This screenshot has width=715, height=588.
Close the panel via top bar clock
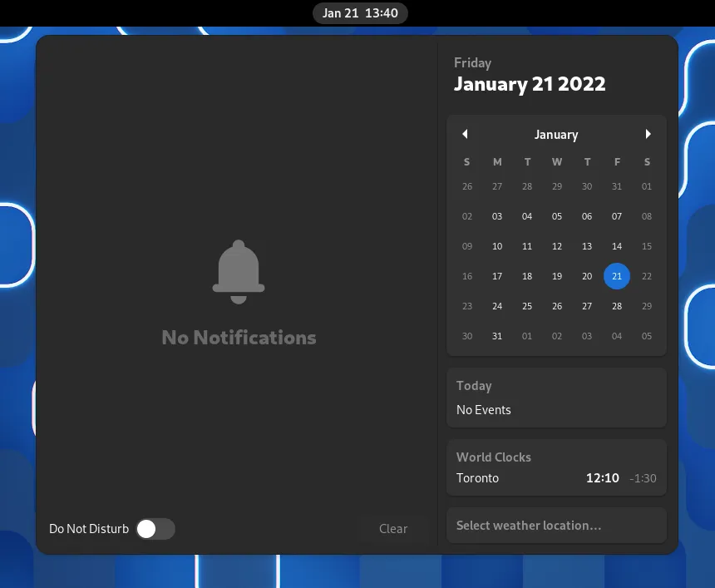[360, 13]
